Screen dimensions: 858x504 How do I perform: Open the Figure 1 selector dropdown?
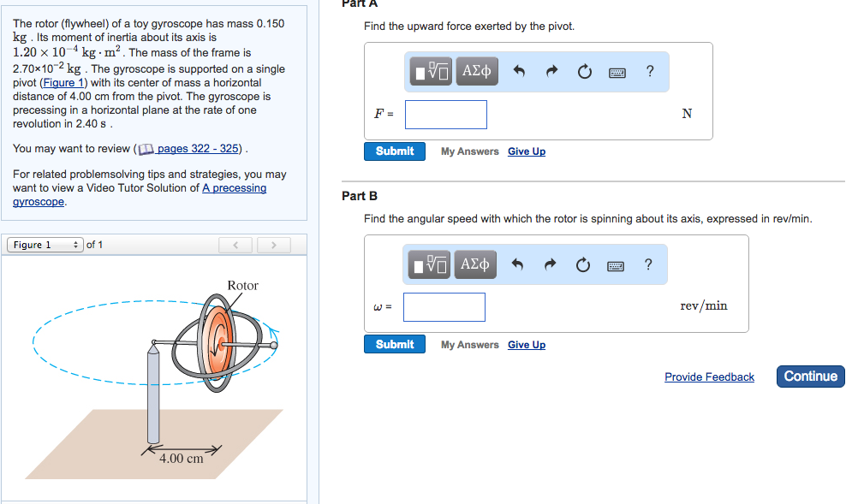pos(45,244)
